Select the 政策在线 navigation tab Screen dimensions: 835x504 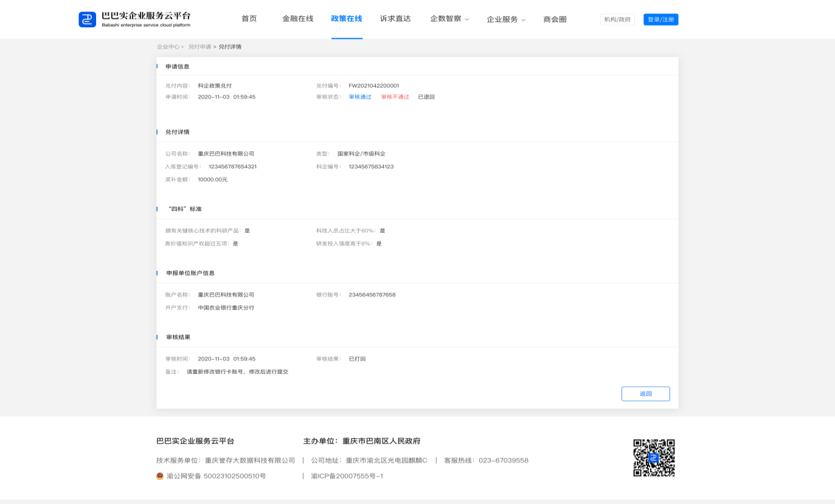[x=347, y=19]
